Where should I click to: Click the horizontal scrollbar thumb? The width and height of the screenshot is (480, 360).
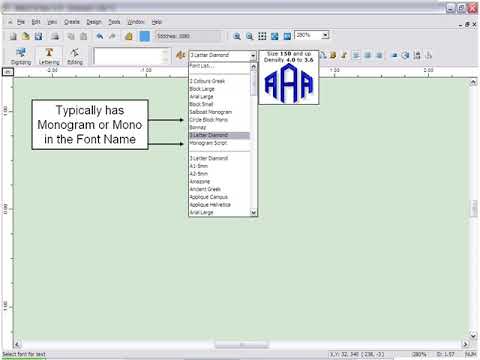[242, 344]
